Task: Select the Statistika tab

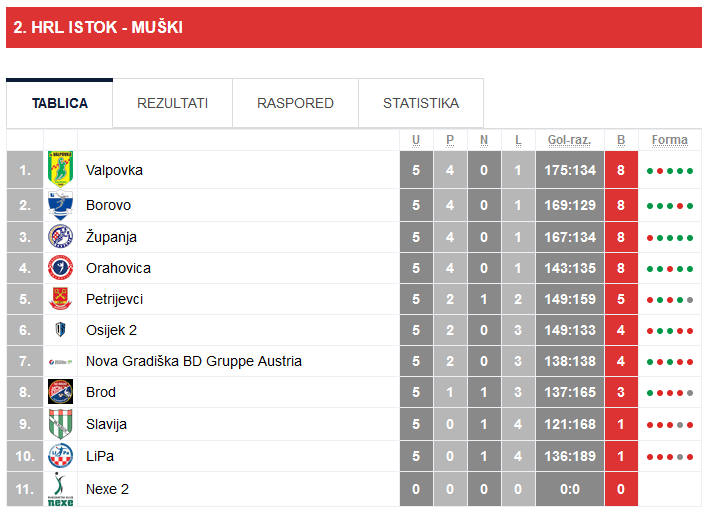Action: click(421, 103)
